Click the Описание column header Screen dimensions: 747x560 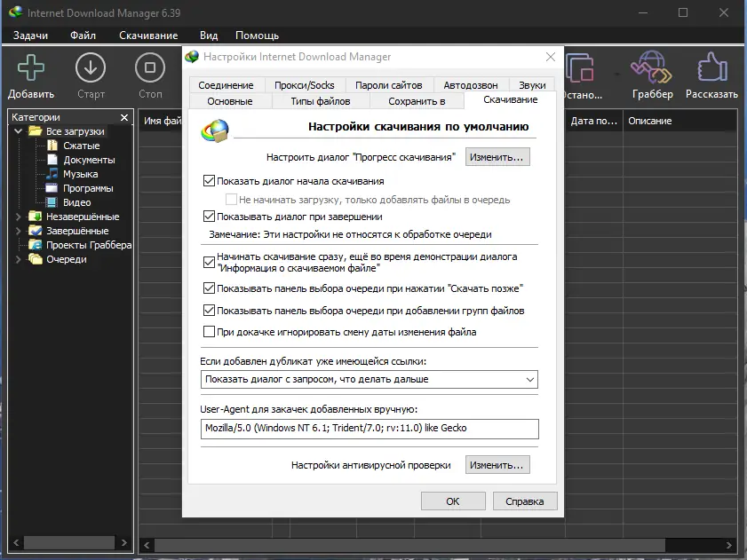[x=679, y=121]
